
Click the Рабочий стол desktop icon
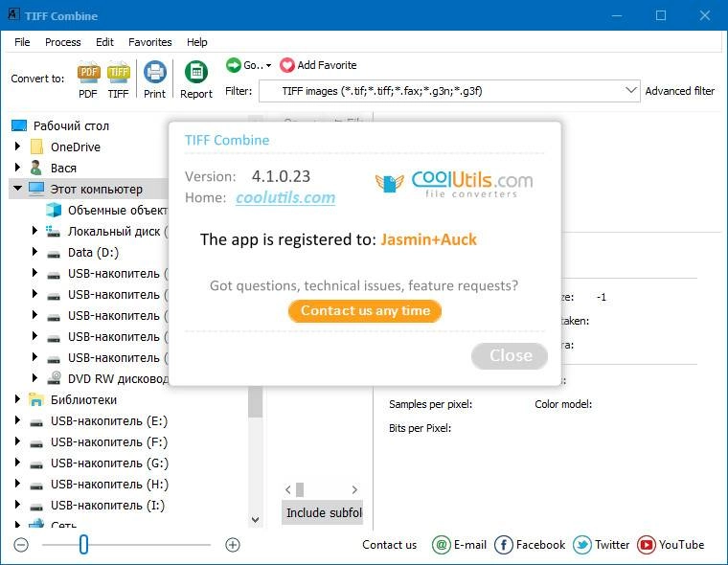19,125
